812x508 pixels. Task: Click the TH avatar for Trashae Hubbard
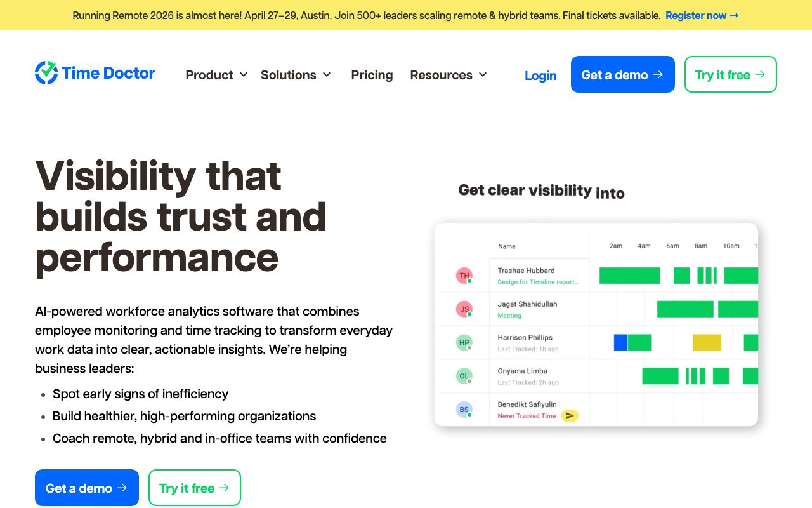click(464, 276)
